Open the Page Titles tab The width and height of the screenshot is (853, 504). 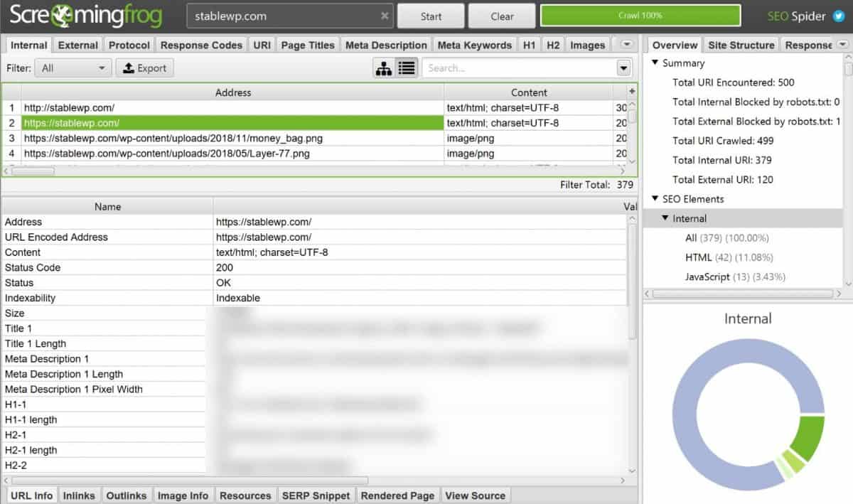(x=308, y=45)
